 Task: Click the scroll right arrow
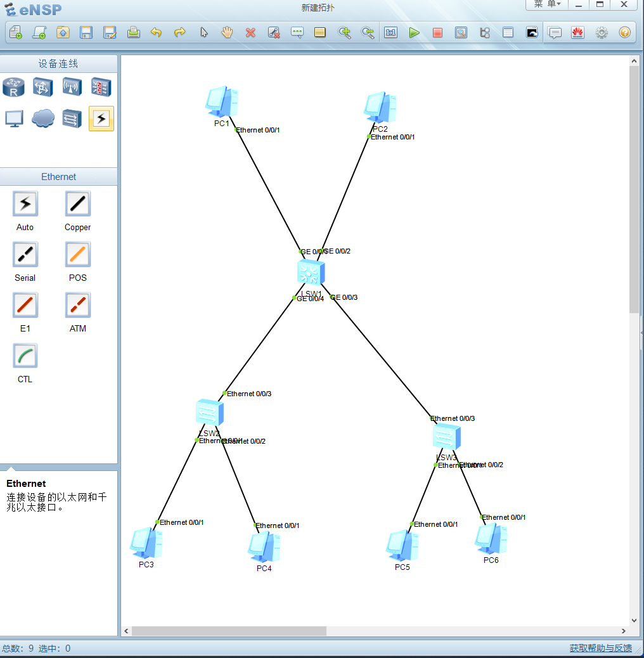pos(624,631)
